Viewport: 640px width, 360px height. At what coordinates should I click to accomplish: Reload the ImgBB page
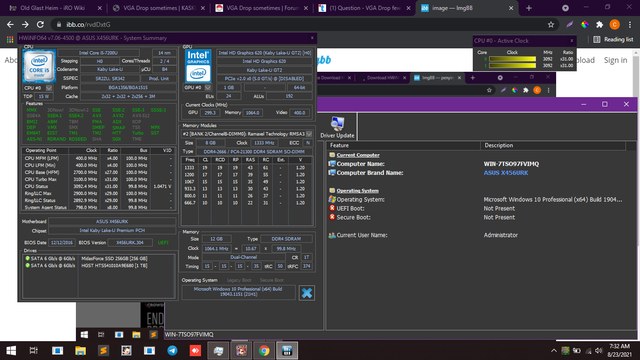40,24
